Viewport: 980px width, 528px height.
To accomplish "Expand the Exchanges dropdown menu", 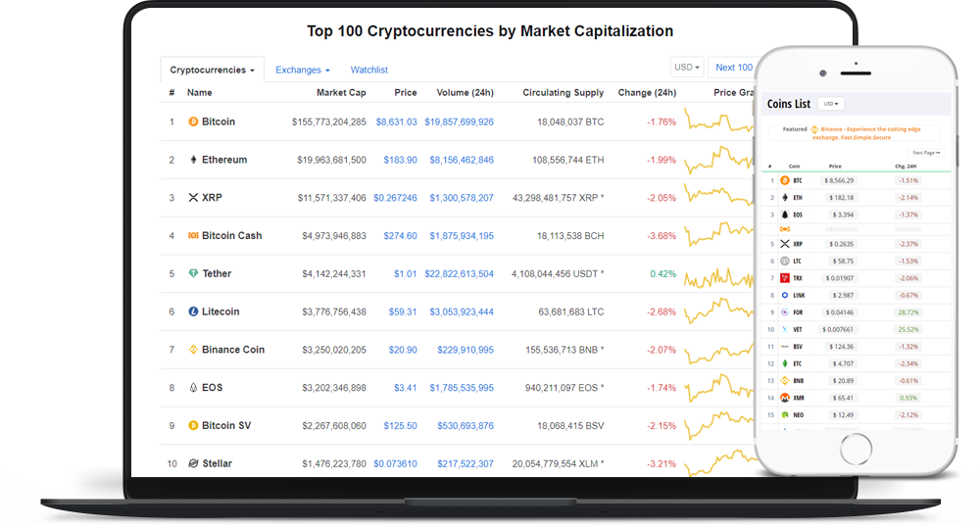I will click(303, 71).
